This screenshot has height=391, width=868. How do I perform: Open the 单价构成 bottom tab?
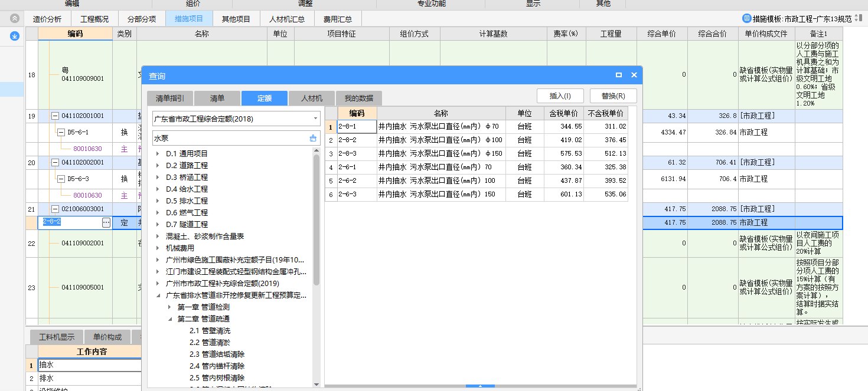[x=107, y=337]
